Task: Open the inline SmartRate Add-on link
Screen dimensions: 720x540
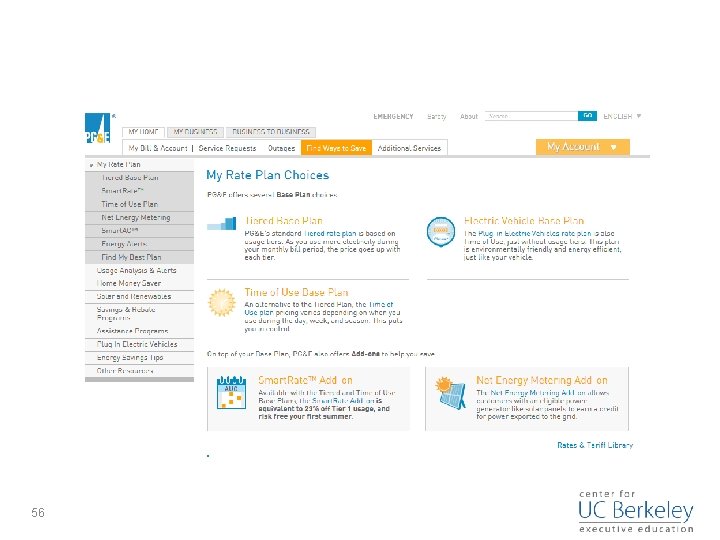Action: [x=343, y=400]
